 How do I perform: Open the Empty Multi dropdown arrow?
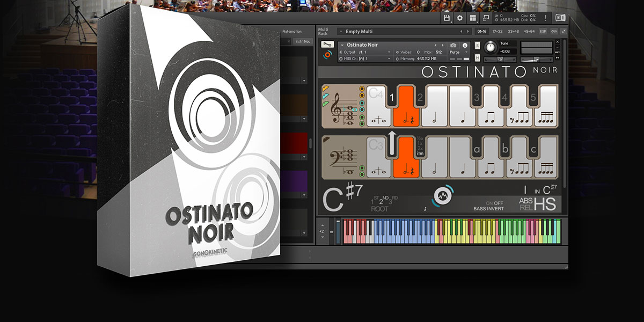[x=341, y=32]
